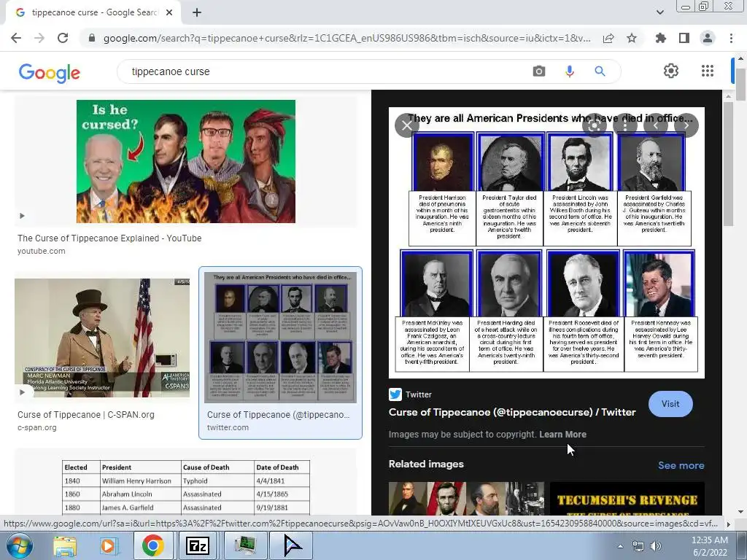This screenshot has width=747, height=560.
Task: Open the Chrome profile avatar
Action: click(x=708, y=38)
